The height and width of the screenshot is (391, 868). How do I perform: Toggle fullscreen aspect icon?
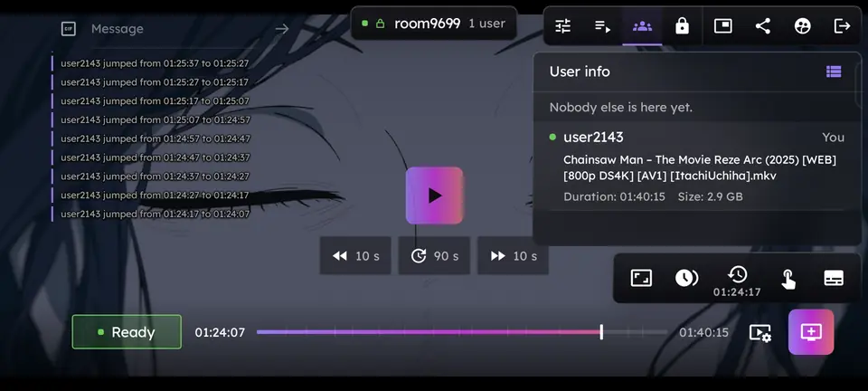point(641,278)
